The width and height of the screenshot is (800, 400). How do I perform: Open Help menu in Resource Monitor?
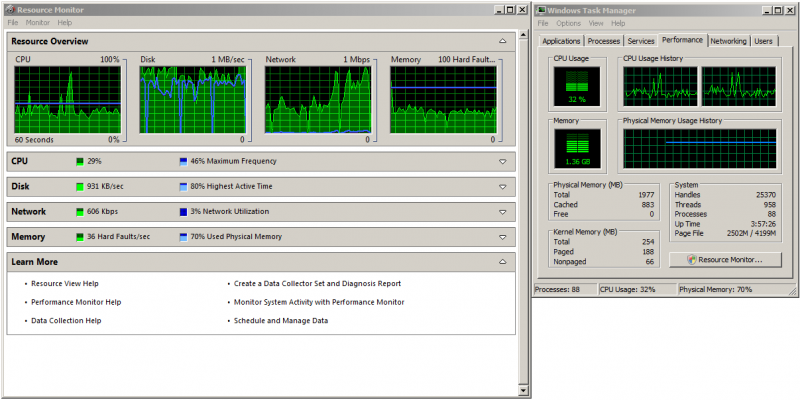click(x=65, y=22)
